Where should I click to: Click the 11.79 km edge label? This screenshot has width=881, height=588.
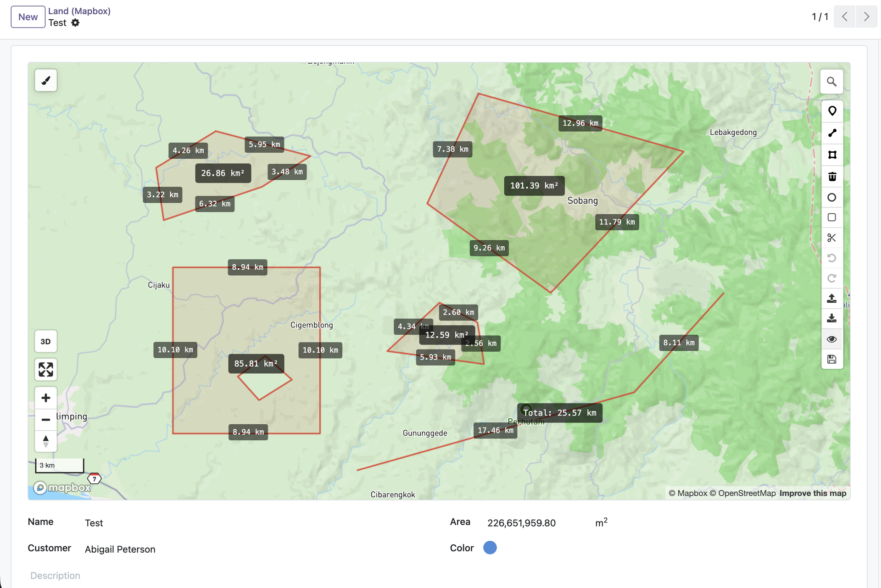[617, 222]
